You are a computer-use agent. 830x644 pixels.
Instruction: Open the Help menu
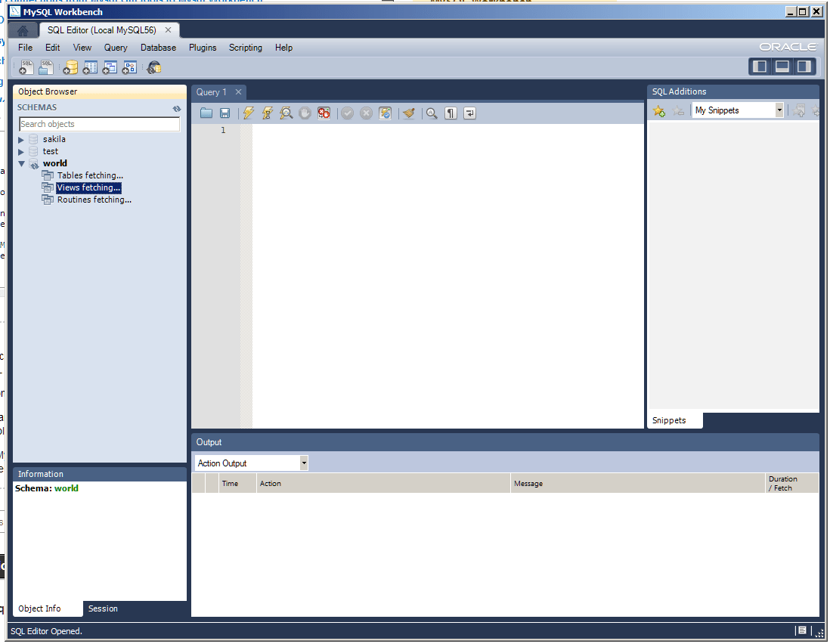pos(283,48)
